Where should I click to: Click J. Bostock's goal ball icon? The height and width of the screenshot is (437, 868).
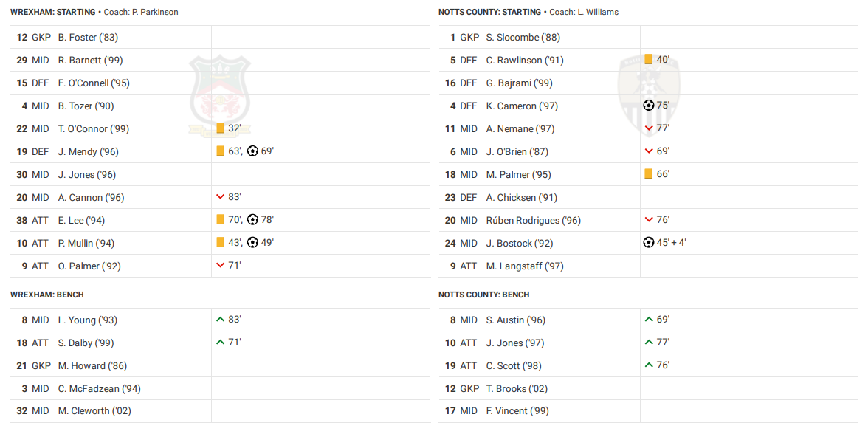649,243
